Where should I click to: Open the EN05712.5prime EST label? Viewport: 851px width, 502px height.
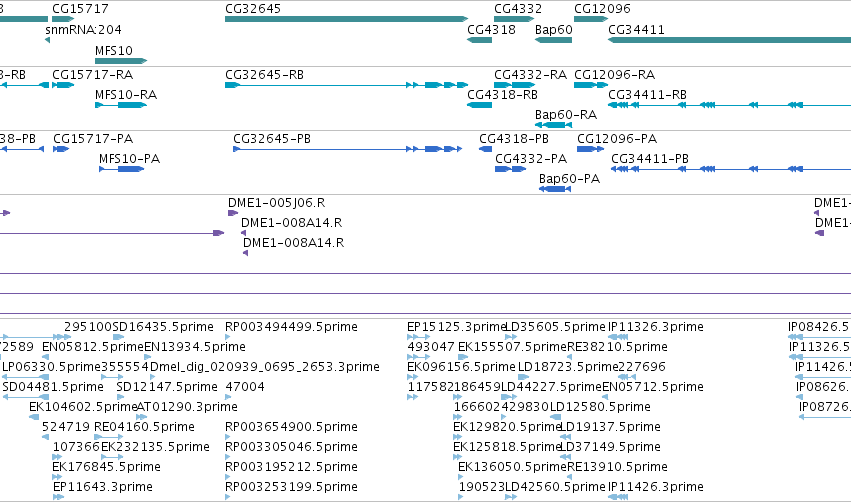click(653, 387)
